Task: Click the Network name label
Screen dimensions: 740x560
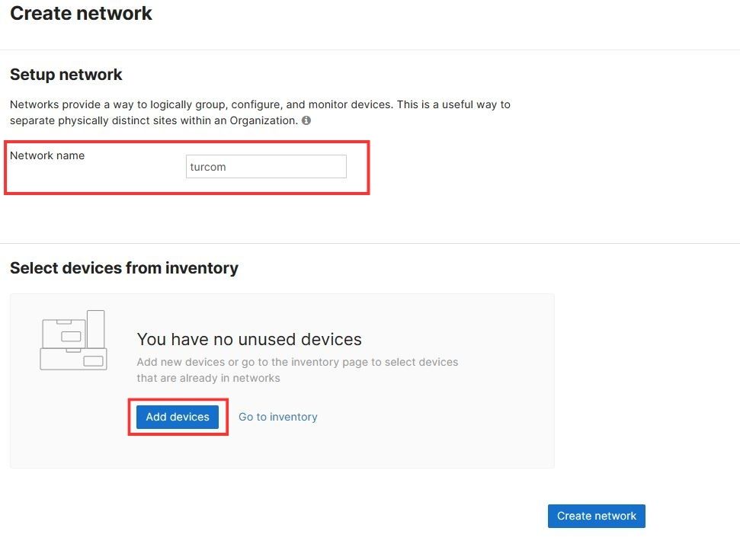Action: [x=47, y=155]
